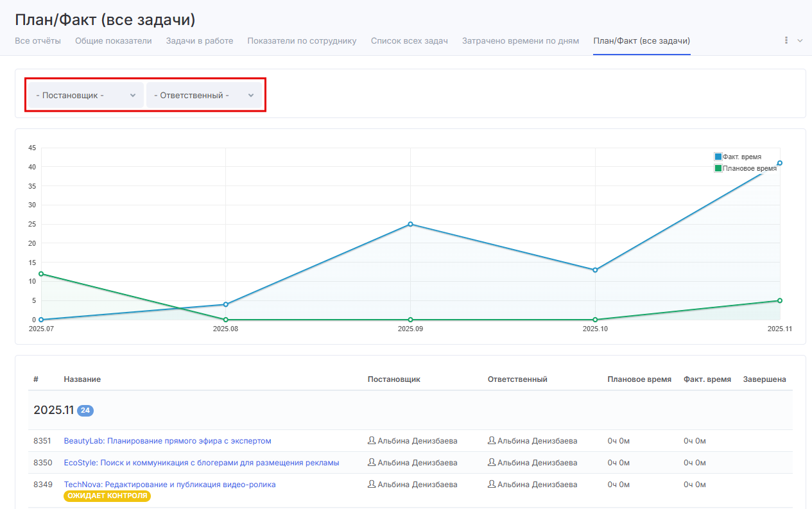Click the chevron arrow beside three-dot menu
Image resolution: width=812 pixels, height=509 pixels.
tap(800, 40)
